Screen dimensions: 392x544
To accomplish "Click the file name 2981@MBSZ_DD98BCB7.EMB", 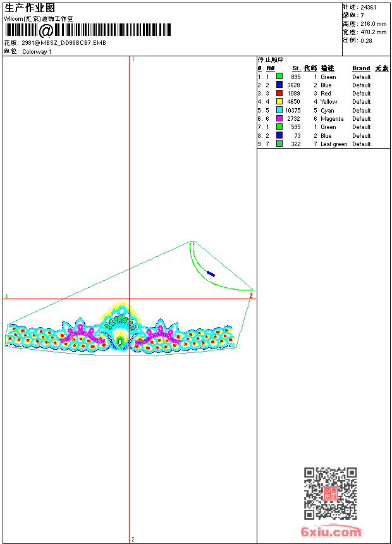I will [x=64, y=43].
